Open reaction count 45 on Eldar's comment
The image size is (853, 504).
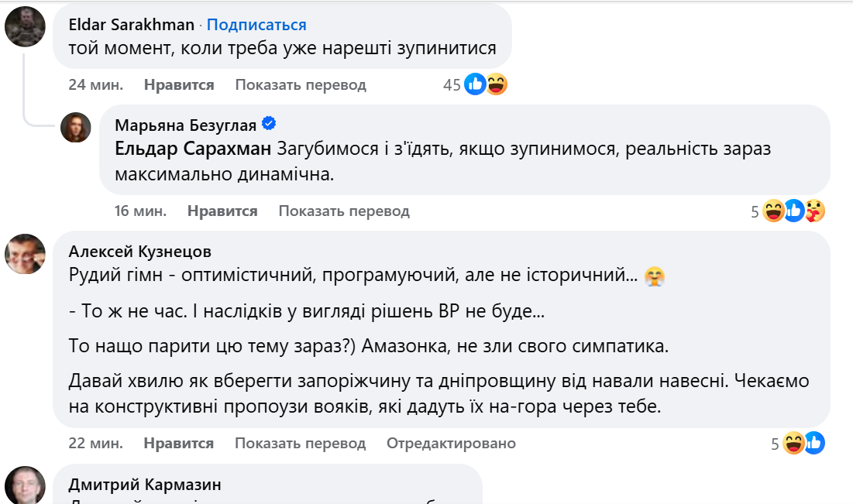tap(452, 85)
